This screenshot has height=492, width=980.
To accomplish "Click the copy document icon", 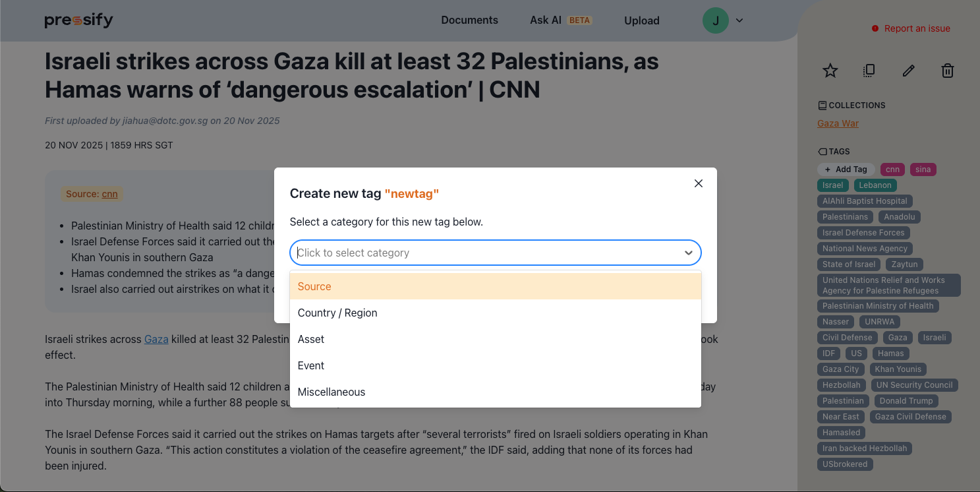I will pos(869,71).
